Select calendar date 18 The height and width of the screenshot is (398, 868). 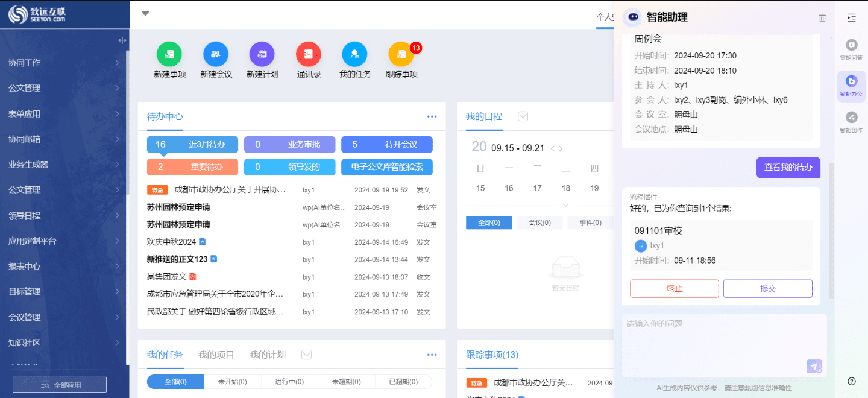(566, 188)
